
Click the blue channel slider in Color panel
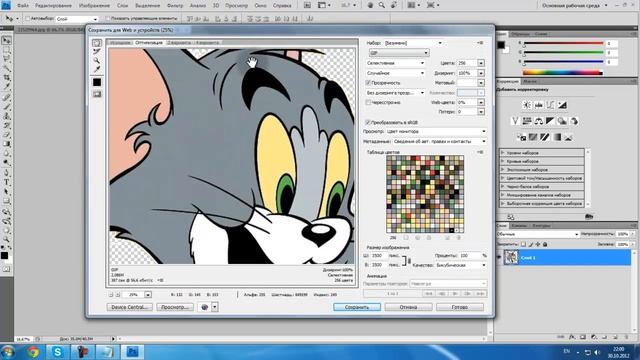[x=563, y=62]
